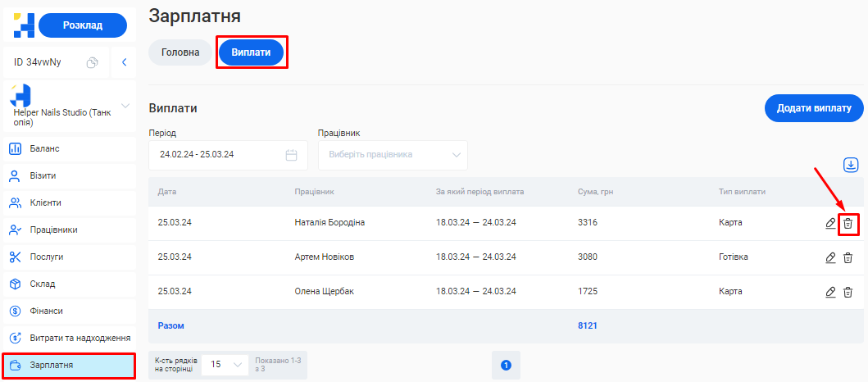Edit Олена Щербак payout row

[x=830, y=292]
